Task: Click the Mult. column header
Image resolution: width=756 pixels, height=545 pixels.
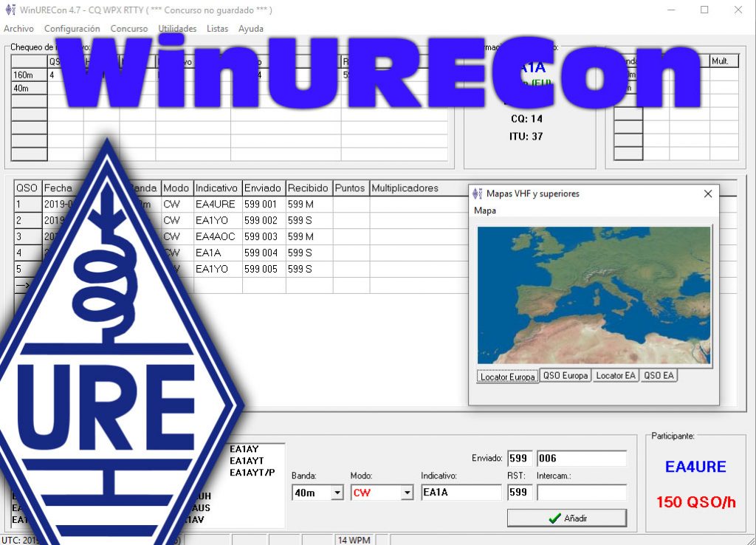Action: pos(724,61)
